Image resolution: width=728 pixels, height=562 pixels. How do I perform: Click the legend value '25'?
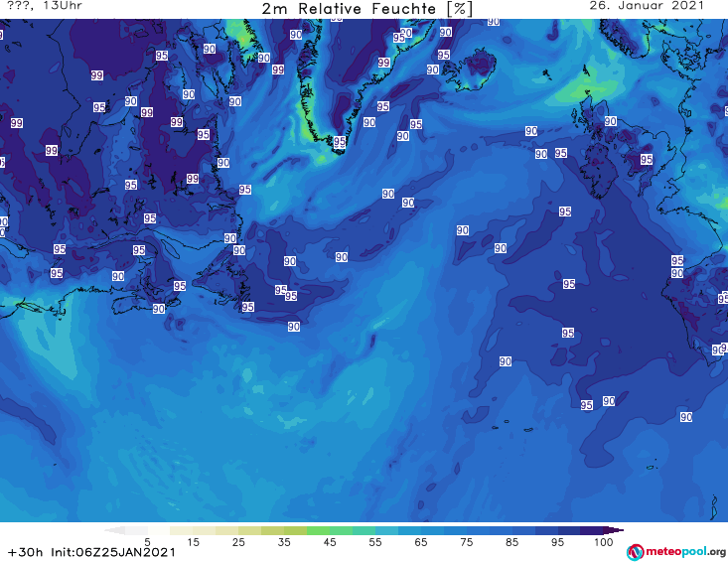point(238,542)
